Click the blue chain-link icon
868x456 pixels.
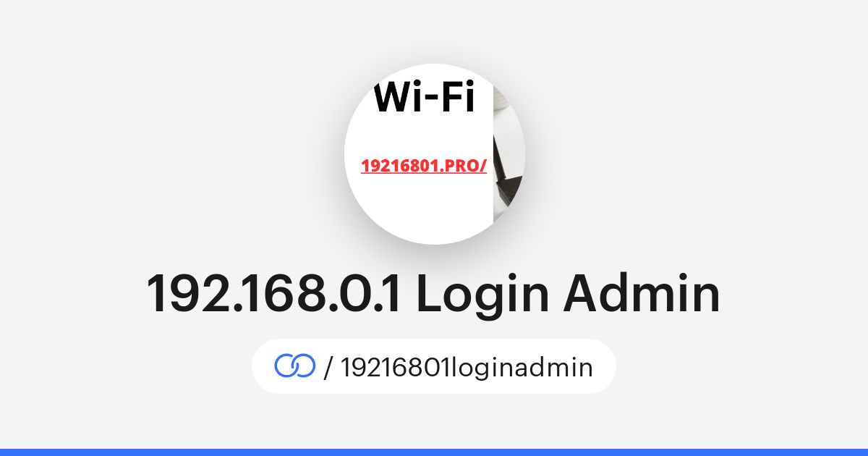click(295, 366)
